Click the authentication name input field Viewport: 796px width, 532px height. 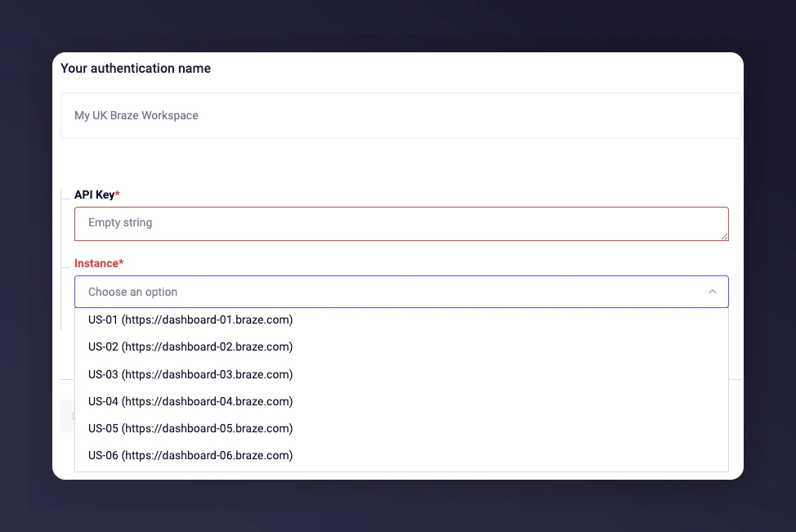click(x=401, y=115)
